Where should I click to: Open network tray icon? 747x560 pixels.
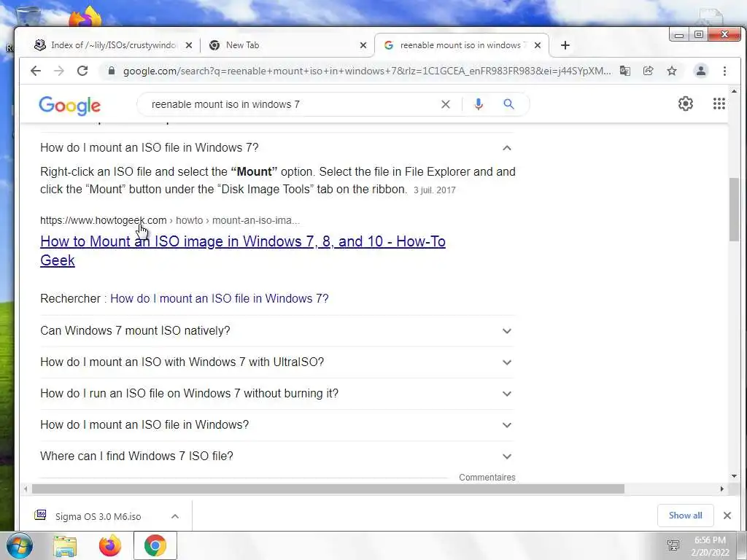pyautogui.click(x=673, y=545)
